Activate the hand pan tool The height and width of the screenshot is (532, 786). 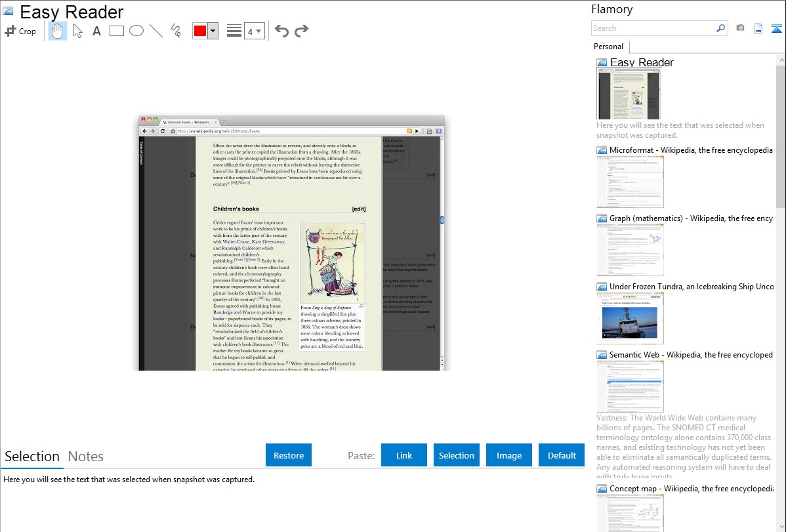[58, 31]
